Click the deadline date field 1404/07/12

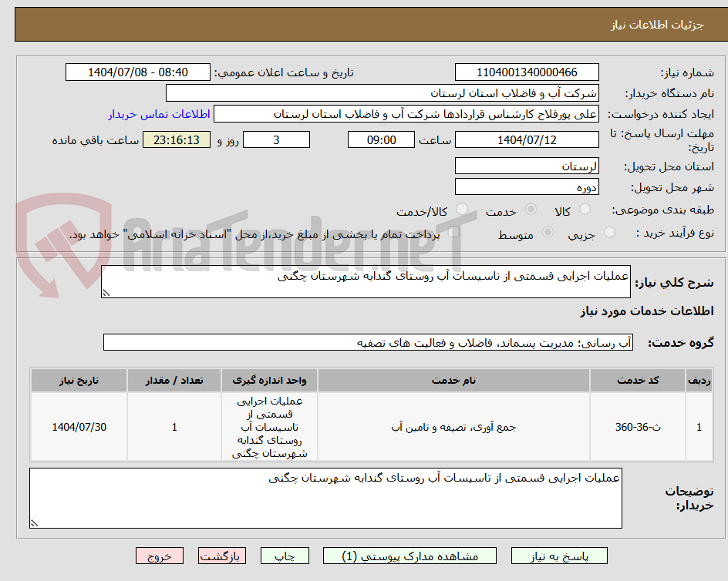pyautogui.click(x=527, y=139)
